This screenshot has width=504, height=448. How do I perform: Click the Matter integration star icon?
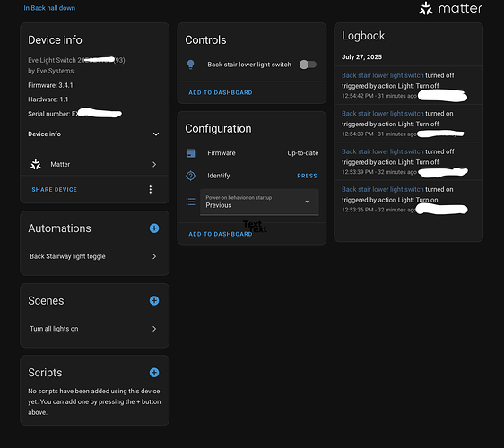(36, 164)
